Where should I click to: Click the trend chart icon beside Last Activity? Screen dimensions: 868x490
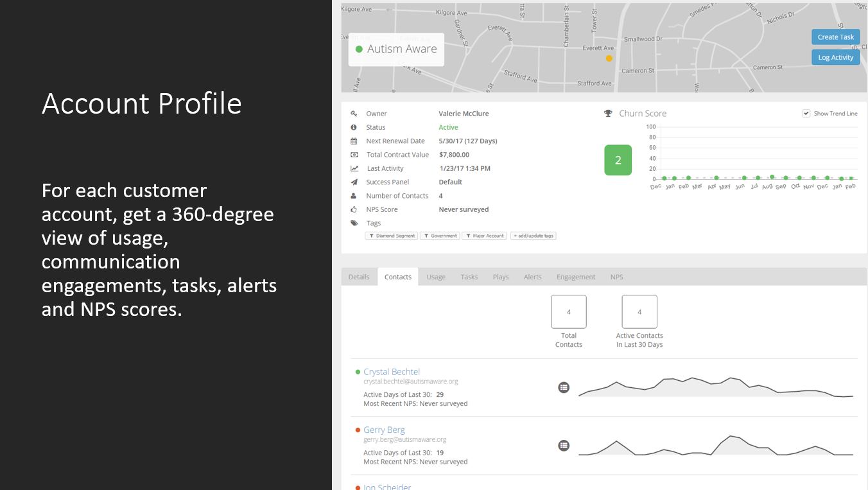354,168
